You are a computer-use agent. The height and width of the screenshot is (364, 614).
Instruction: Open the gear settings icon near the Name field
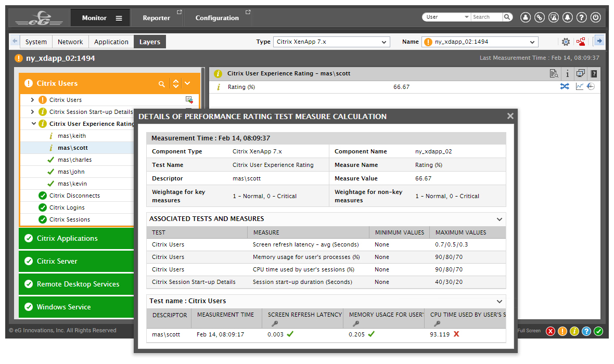click(566, 42)
